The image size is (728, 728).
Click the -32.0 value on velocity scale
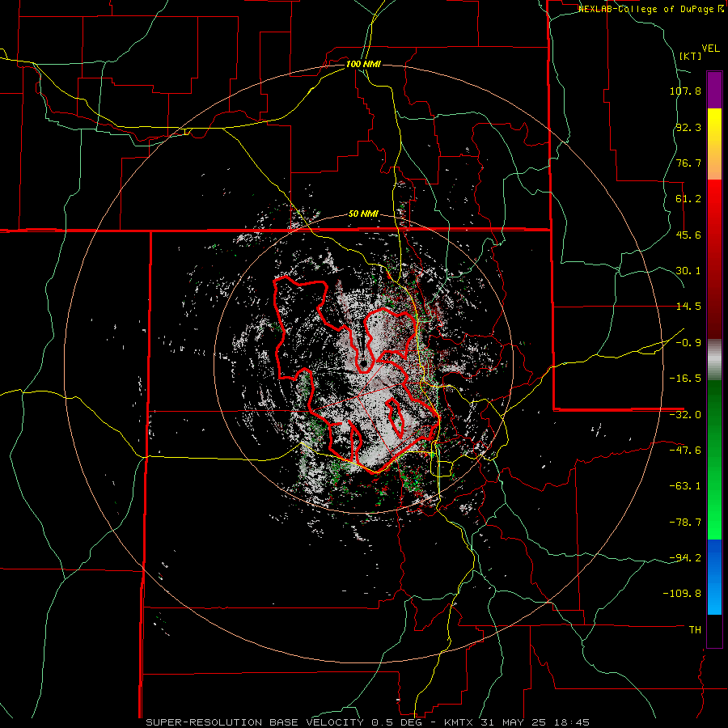pyautogui.click(x=685, y=415)
